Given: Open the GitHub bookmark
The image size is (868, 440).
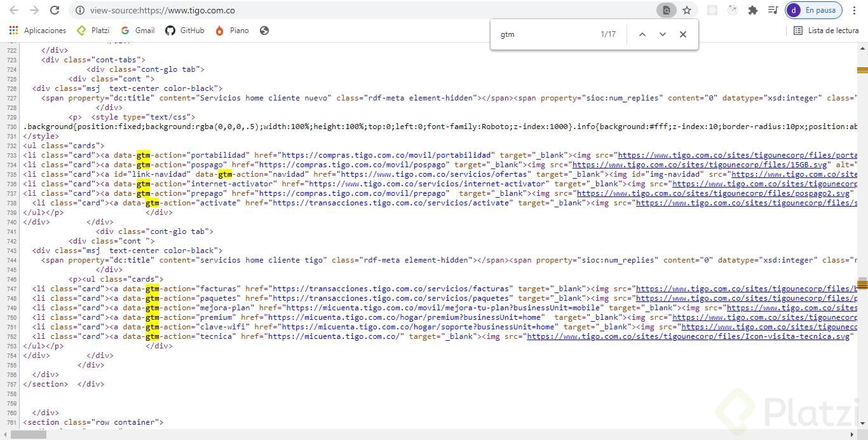Looking at the screenshot, I should click(185, 31).
